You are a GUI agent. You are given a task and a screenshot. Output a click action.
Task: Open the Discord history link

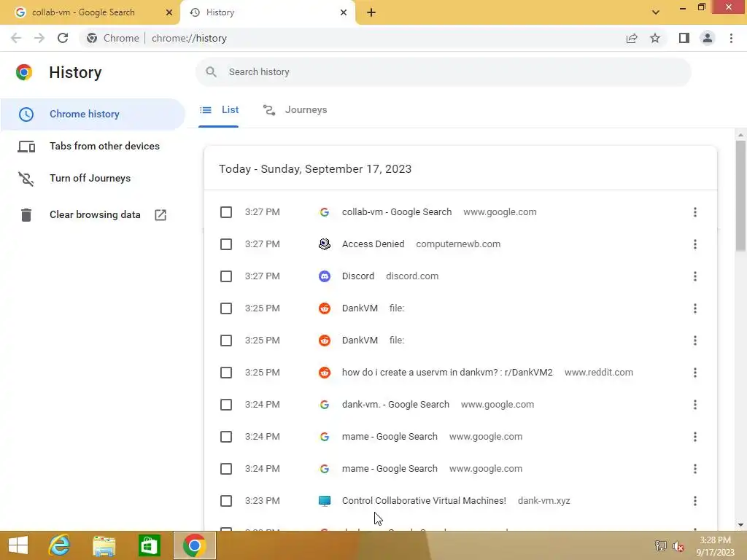(357, 276)
